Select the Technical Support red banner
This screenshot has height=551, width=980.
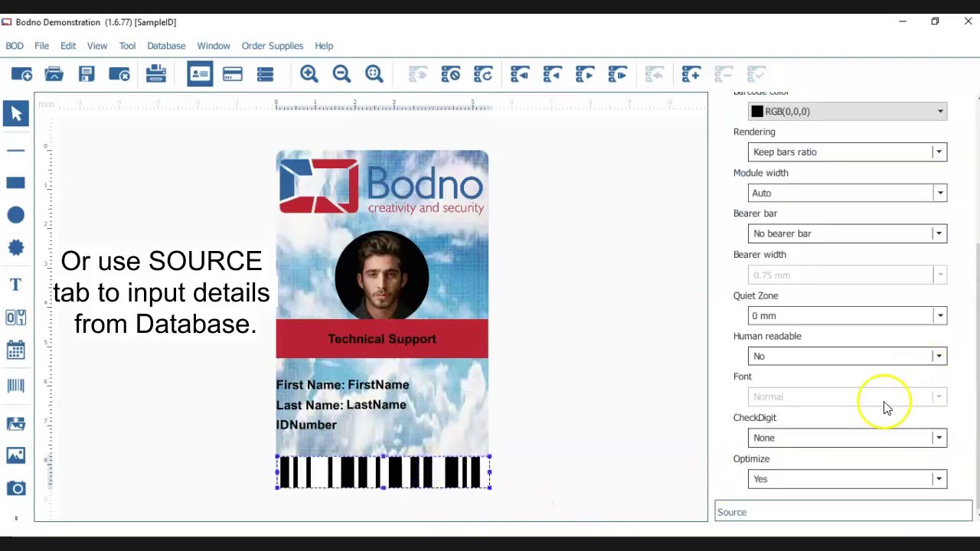coord(382,339)
